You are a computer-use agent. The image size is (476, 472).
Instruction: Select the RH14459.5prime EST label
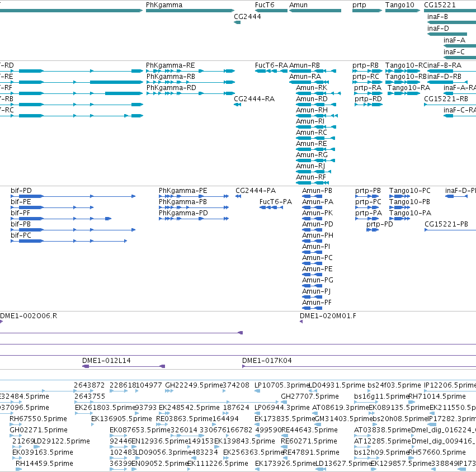coord(44,464)
